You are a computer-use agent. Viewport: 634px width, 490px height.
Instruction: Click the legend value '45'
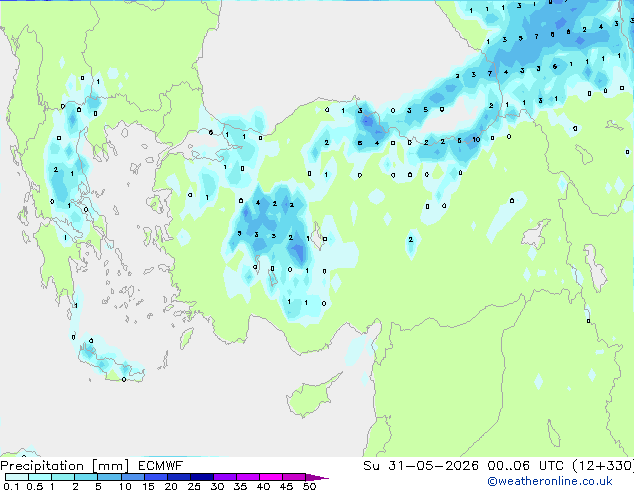pyautogui.click(x=286, y=486)
